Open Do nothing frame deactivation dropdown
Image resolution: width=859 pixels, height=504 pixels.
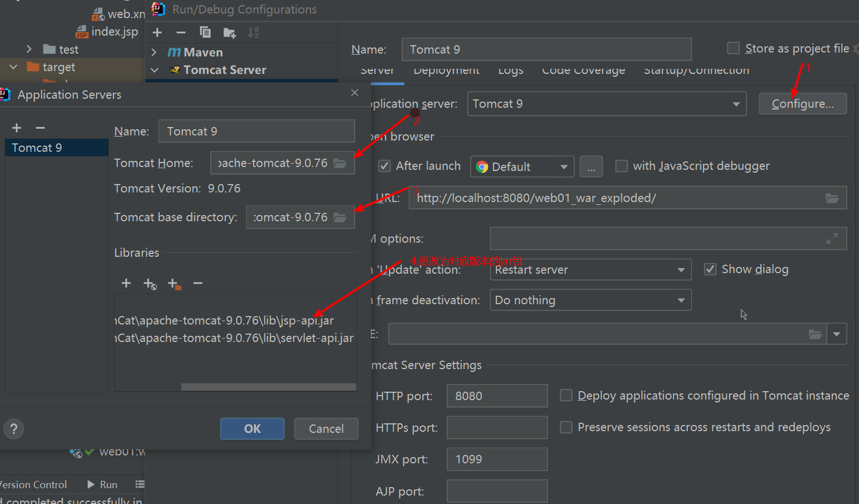[591, 300]
